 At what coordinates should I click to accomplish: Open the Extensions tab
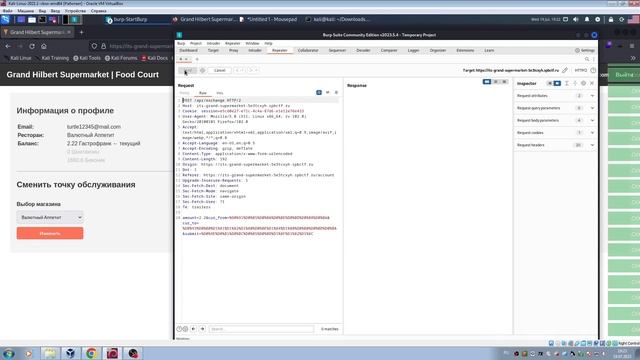click(x=465, y=50)
